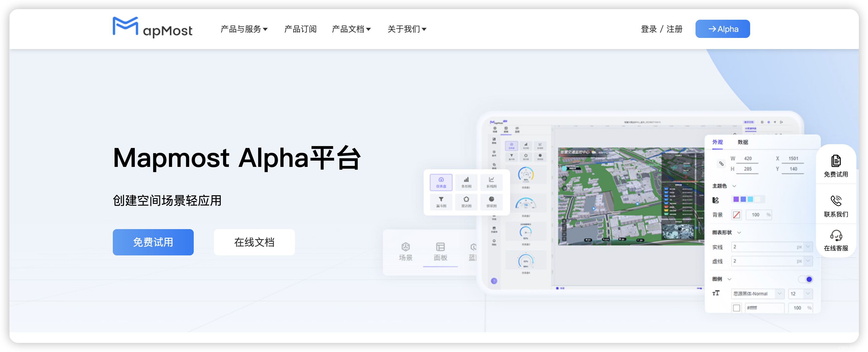Open the 产品订阅 menu item
Viewport: 868px width, 352px height.
click(300, 29)
